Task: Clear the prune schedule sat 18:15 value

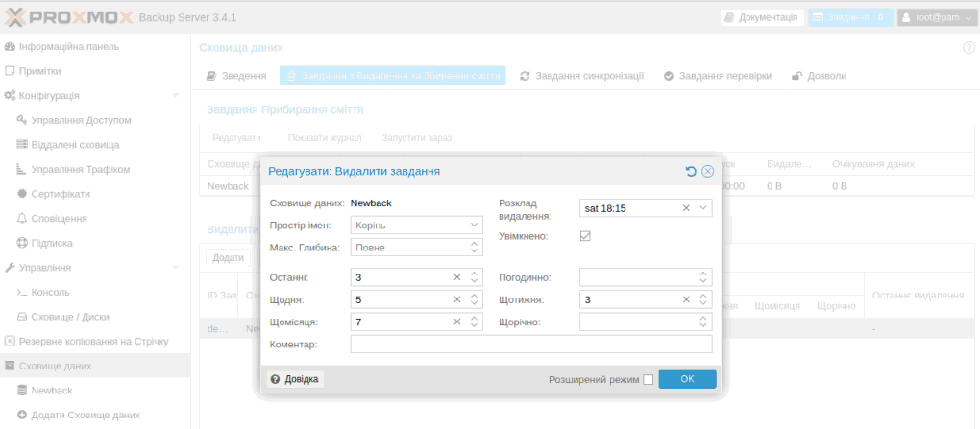Action: (686, 208)
